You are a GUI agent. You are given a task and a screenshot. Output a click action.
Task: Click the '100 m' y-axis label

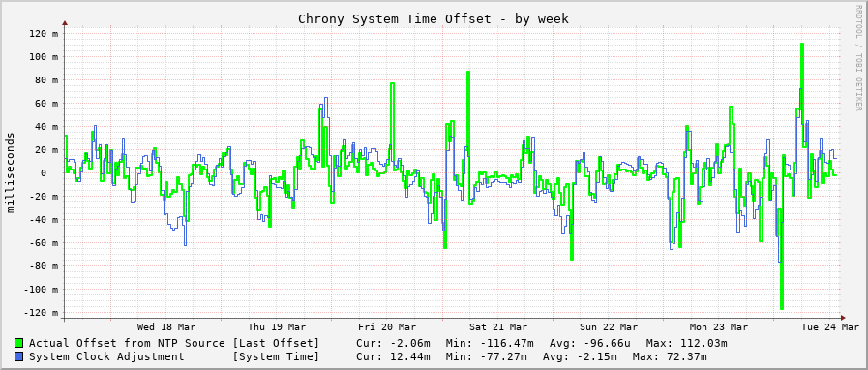44,56
